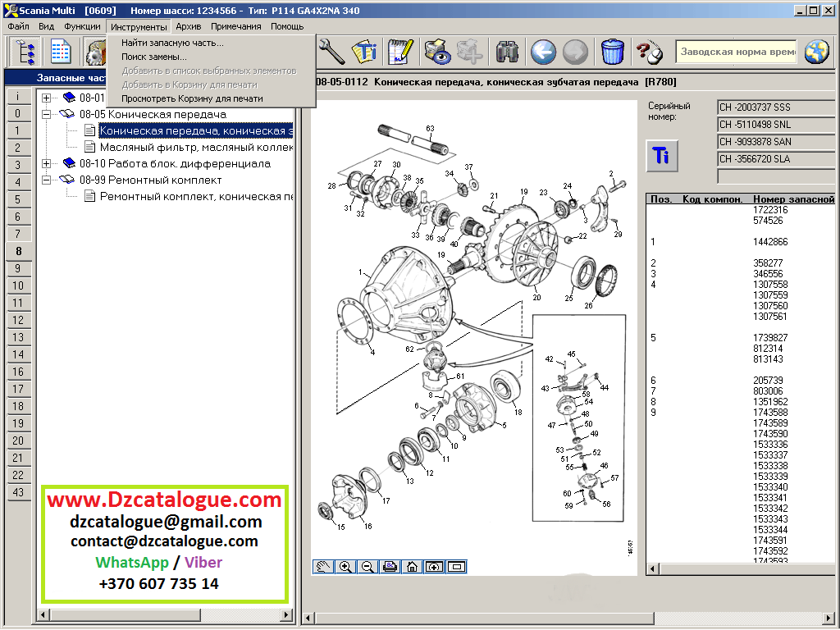Click the Номер запасной column header
The height and width of the screenshot is (630, 840).
[x=793, y=199]
